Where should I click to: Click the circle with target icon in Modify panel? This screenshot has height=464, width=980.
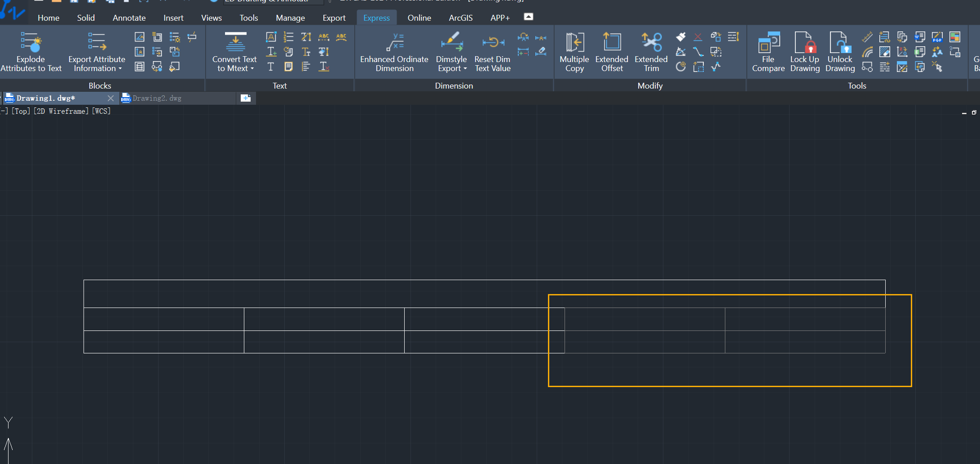[x=681, y=67]
